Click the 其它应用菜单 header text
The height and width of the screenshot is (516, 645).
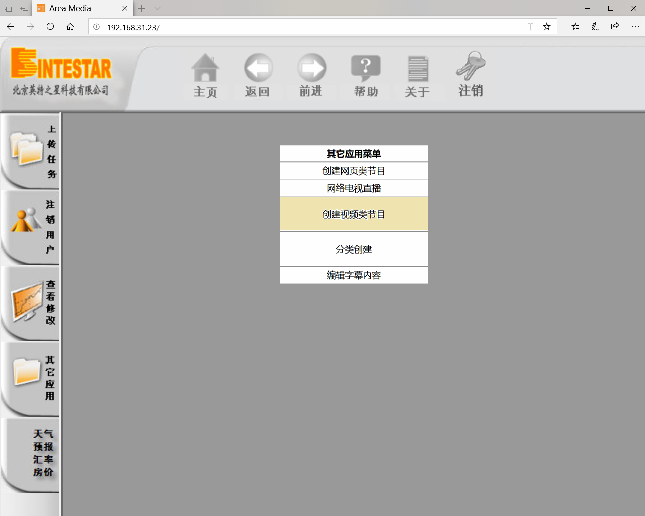click(354, 153)
